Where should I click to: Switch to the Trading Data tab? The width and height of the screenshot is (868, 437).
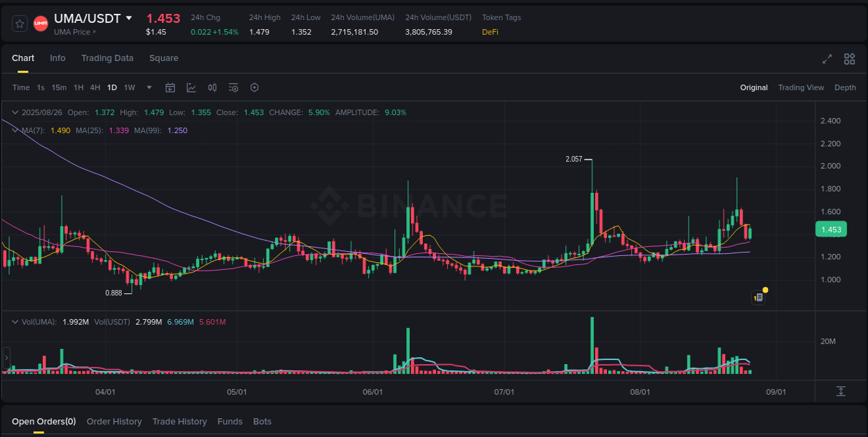pyautogui.click(x=107, y=58)
